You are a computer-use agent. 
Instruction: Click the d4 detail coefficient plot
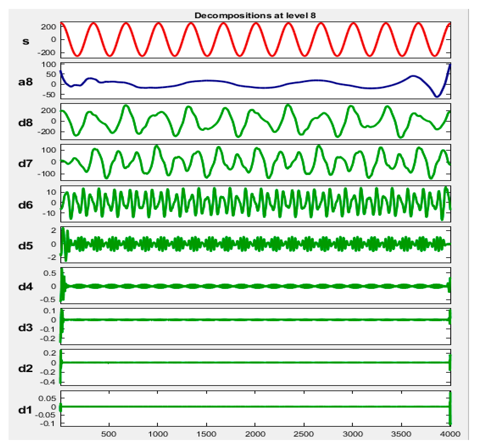pyautogui.click(x=256, y=286)
